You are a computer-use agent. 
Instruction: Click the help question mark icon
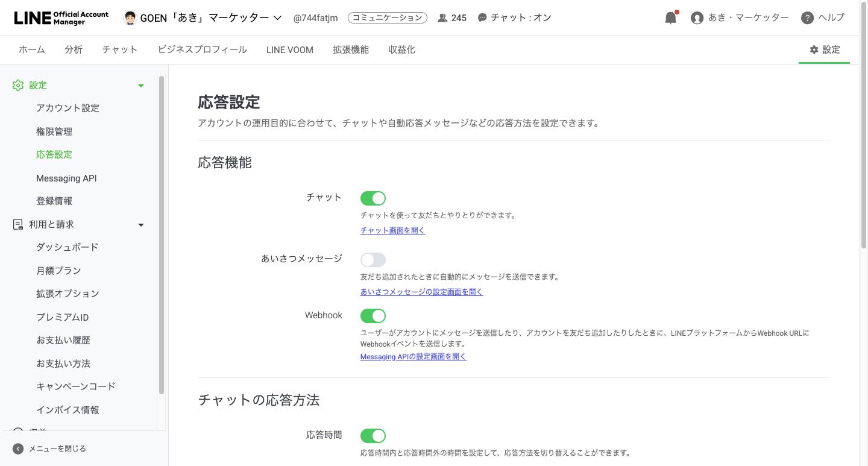click(808, 18)
